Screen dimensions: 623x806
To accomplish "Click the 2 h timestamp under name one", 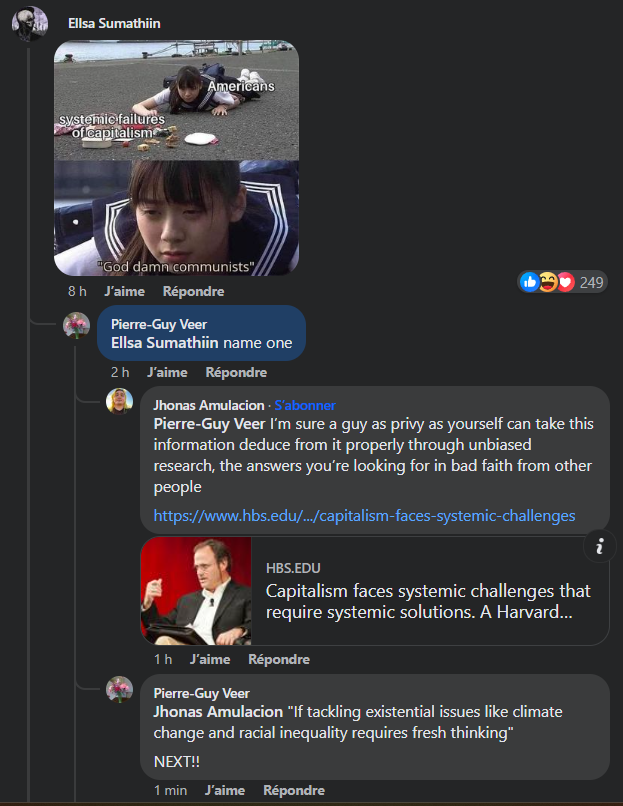I will [120, 372].
